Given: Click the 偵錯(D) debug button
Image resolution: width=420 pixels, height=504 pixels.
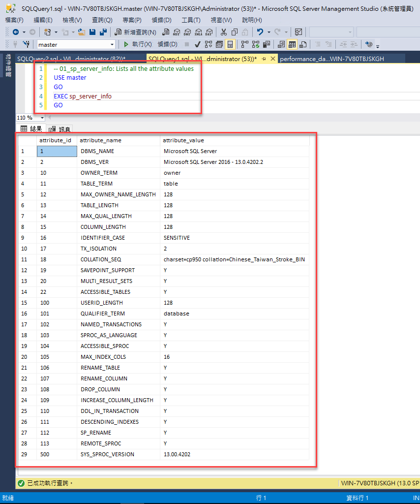Looking at the screenshot, I should point(168,44).
